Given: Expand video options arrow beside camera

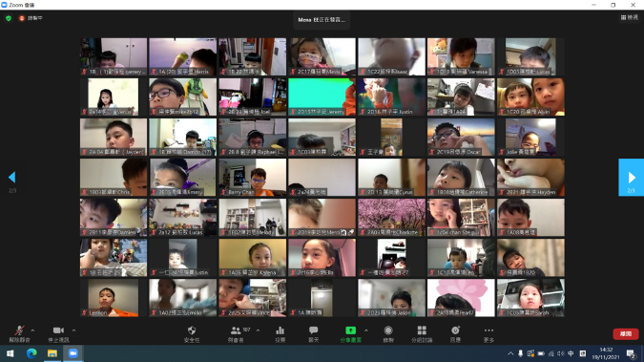Looking at the screenshot, I should tap(73, 330).
